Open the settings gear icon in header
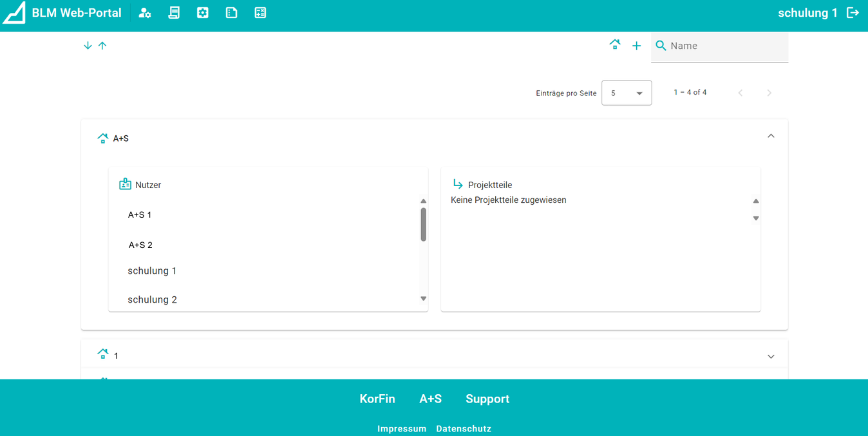This screenshot has height=436, width=868. (x=203, y=13)
